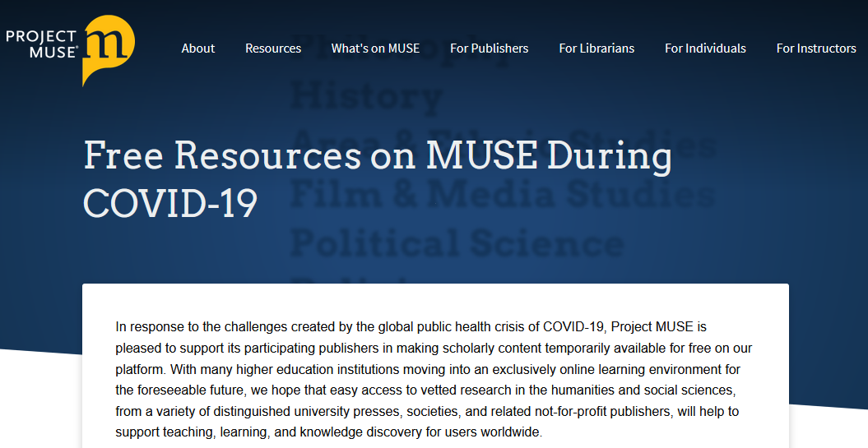Go to What's on MUSE

click(x=375, y=48)
